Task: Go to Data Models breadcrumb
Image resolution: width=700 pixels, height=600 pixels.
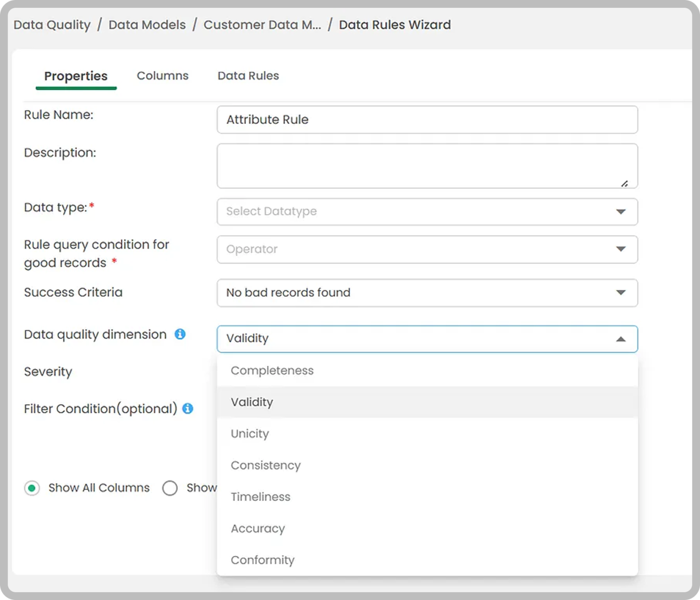Action: click(x=147, y=25)
